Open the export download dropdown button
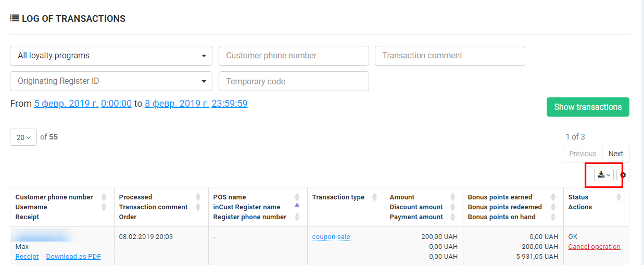Viewport: 644px width, 265px height. tap(604, 175)
